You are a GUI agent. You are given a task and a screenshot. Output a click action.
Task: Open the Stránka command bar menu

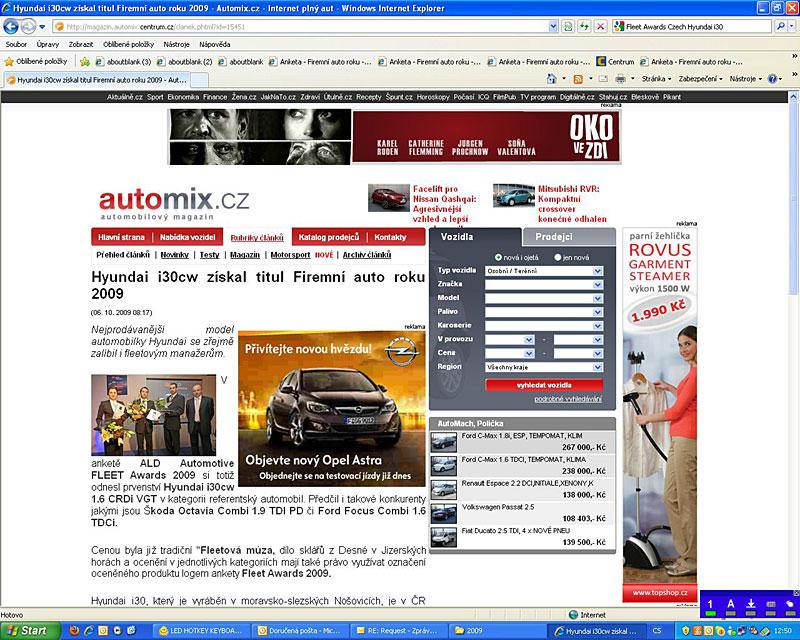click(x=656, y=79)
